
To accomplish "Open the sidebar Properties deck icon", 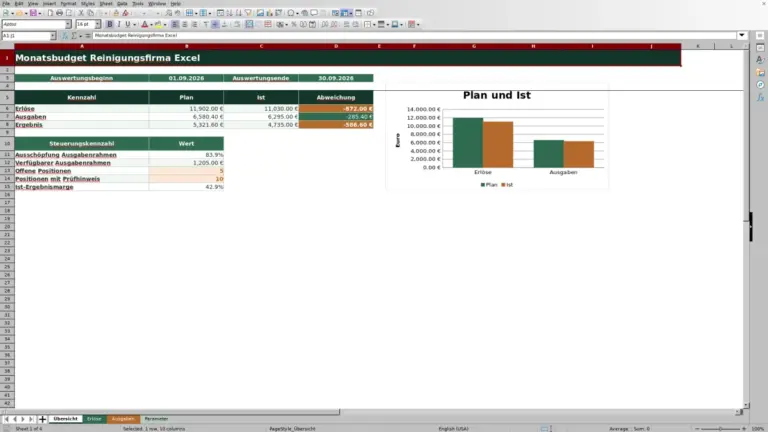I will click(x=760, y=48).
